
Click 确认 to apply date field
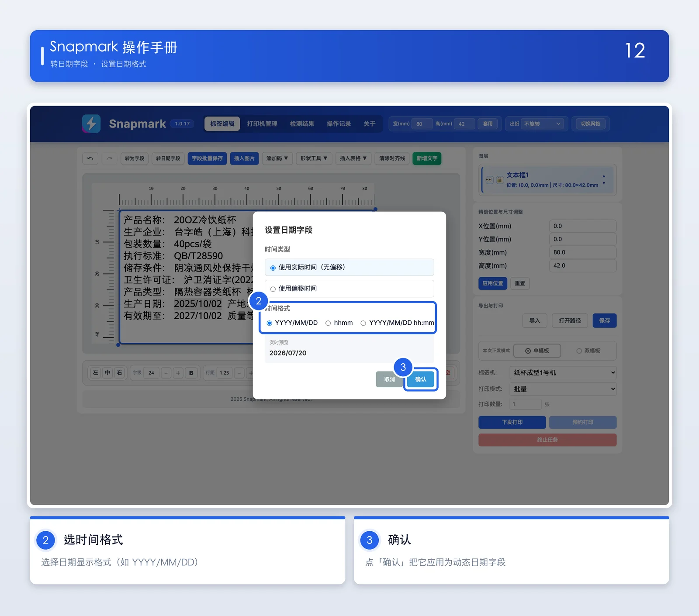[421, 379]
